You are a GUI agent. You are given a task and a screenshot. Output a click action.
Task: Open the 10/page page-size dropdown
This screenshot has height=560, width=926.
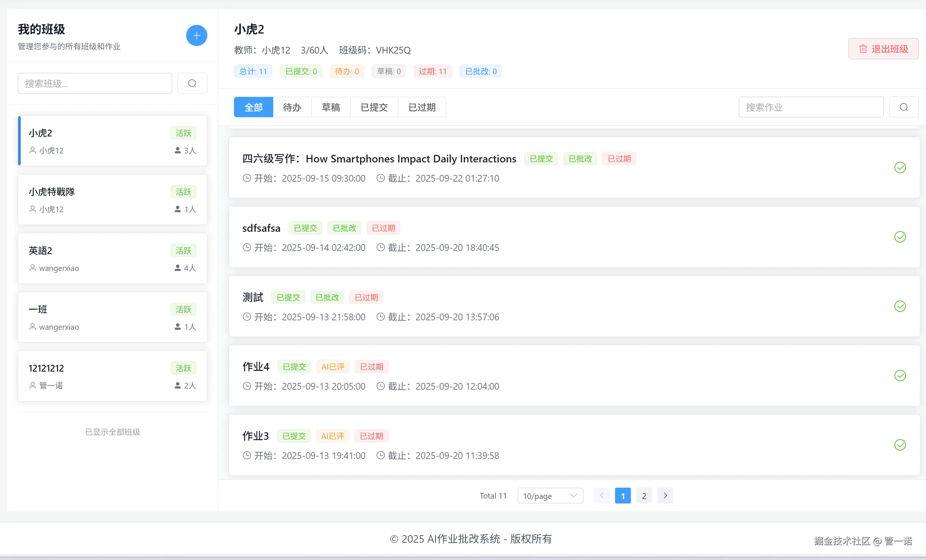[550, 496]
